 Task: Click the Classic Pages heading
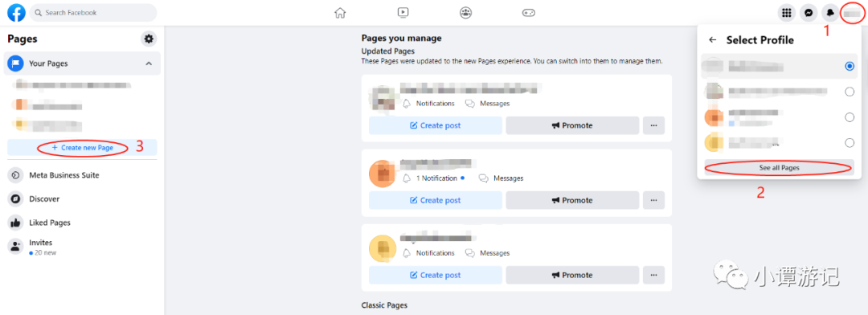[x=384, y=305]
